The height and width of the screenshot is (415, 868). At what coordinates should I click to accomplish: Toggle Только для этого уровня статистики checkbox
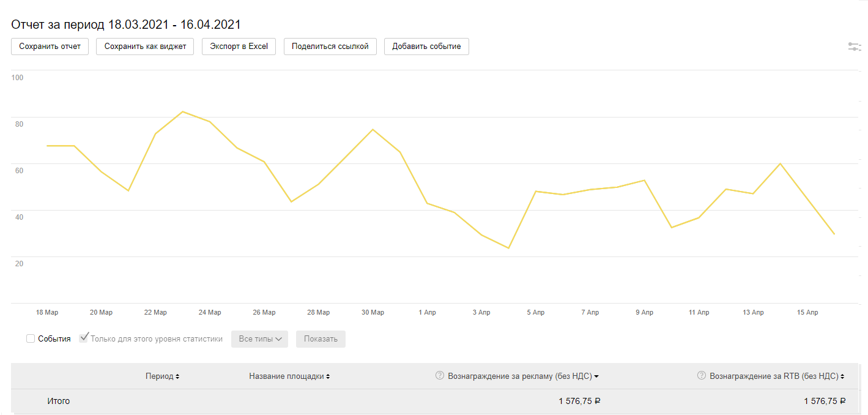(x=84, y=338)
